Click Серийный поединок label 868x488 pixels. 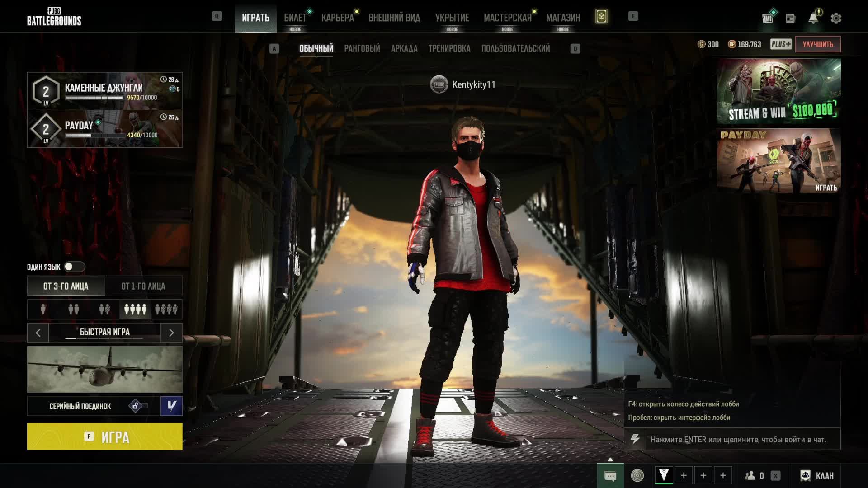click(80, 406)
